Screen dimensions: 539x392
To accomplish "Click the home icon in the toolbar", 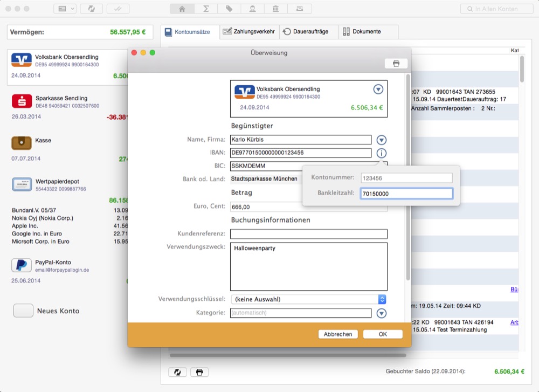I will 182,9.
